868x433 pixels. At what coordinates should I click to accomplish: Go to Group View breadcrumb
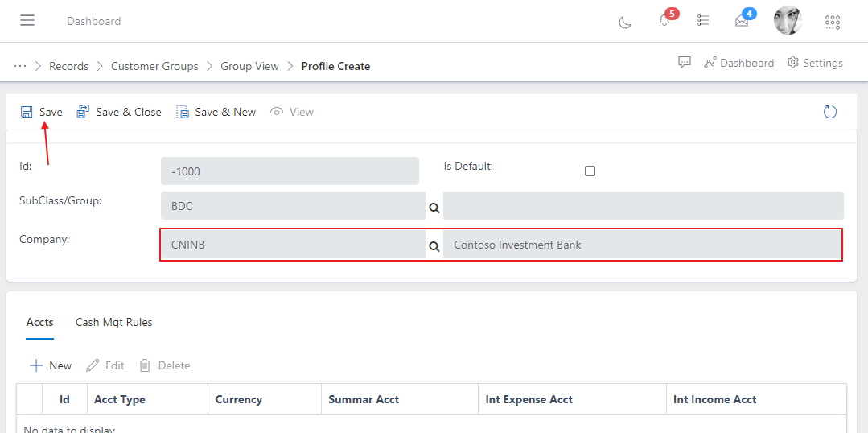[249, 66]
